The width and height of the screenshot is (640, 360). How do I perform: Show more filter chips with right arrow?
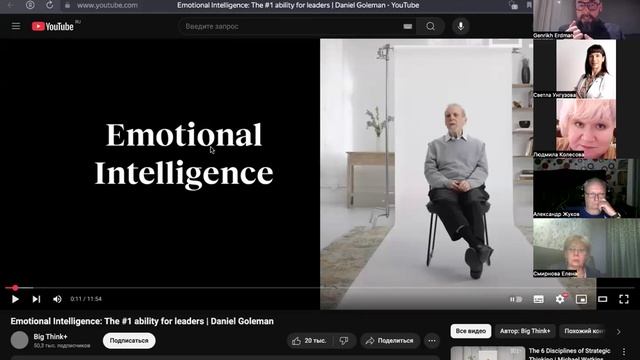coord(618,331)
